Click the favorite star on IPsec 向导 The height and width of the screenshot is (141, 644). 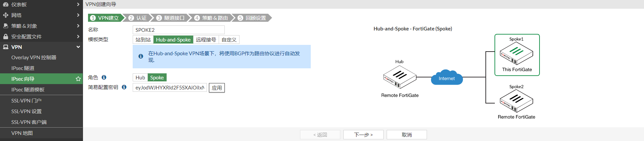(78, 79)
